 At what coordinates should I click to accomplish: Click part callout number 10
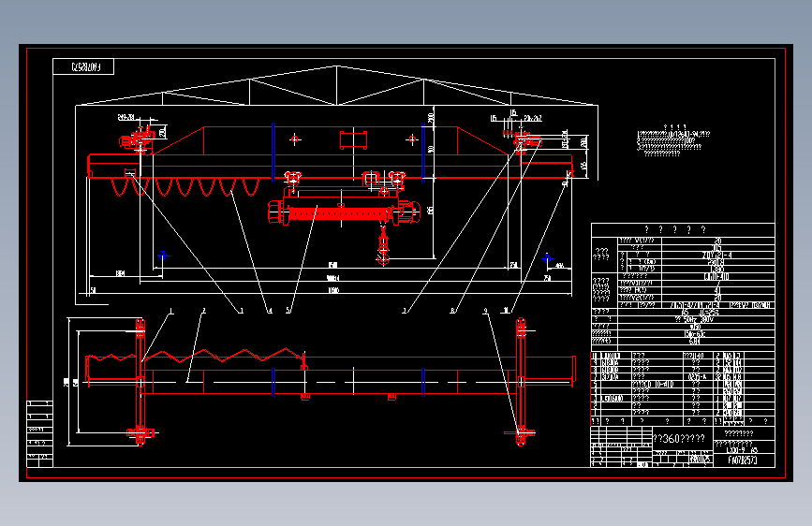point(506,311)
